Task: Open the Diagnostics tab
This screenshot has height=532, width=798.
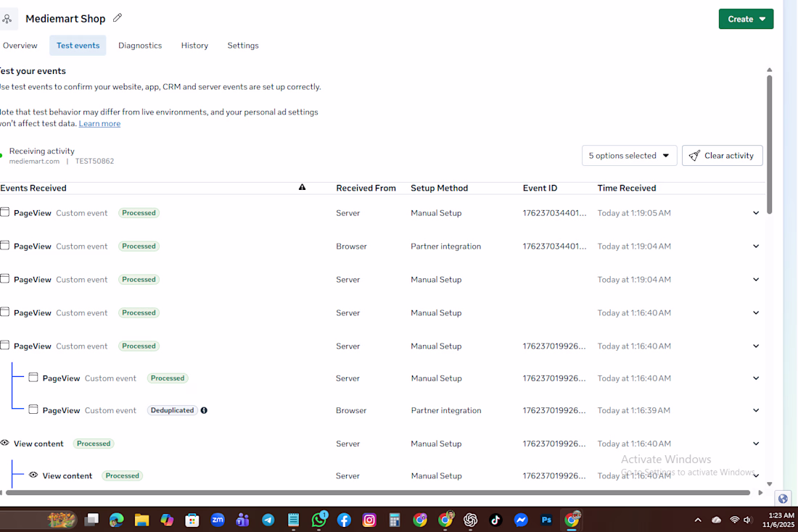Action: click(x=140, y=45)
